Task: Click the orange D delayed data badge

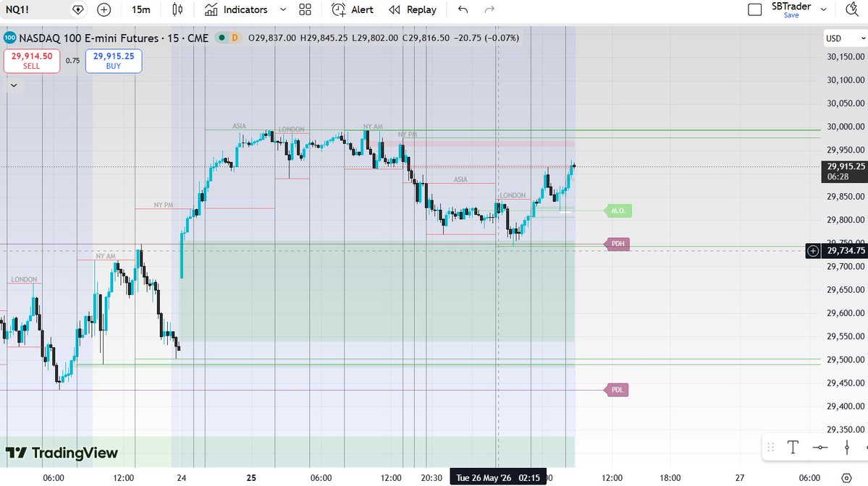Action: coord(235,38)
